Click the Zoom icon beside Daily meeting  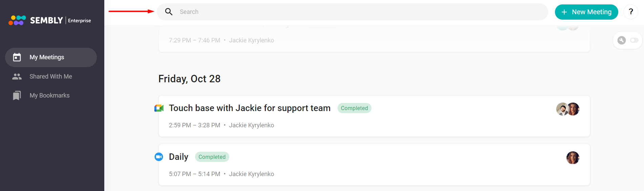click(159, 157)
